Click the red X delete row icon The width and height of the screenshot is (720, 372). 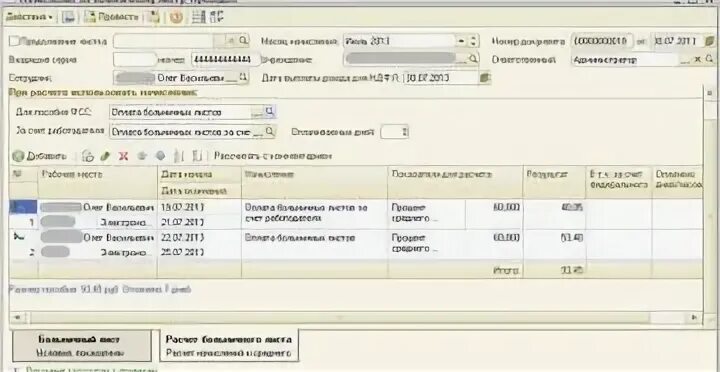coord(123,156)
